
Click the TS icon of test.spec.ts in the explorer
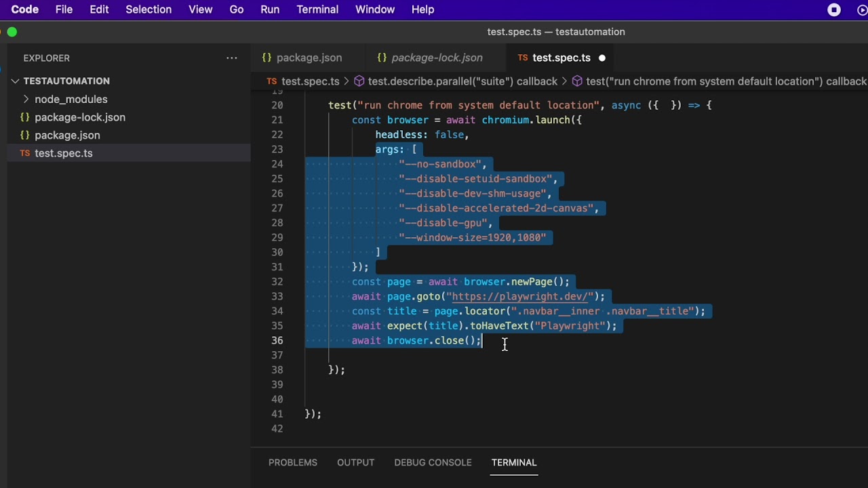(x=25, y=153)
